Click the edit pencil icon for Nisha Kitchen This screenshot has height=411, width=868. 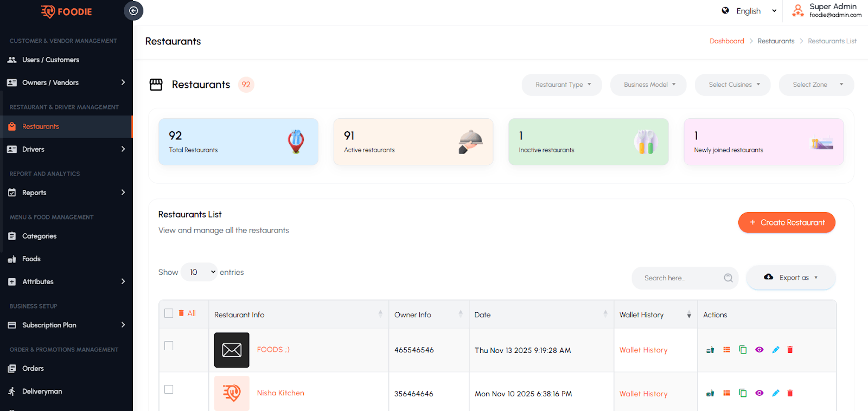pyautogui.click(x=775, y=393)
